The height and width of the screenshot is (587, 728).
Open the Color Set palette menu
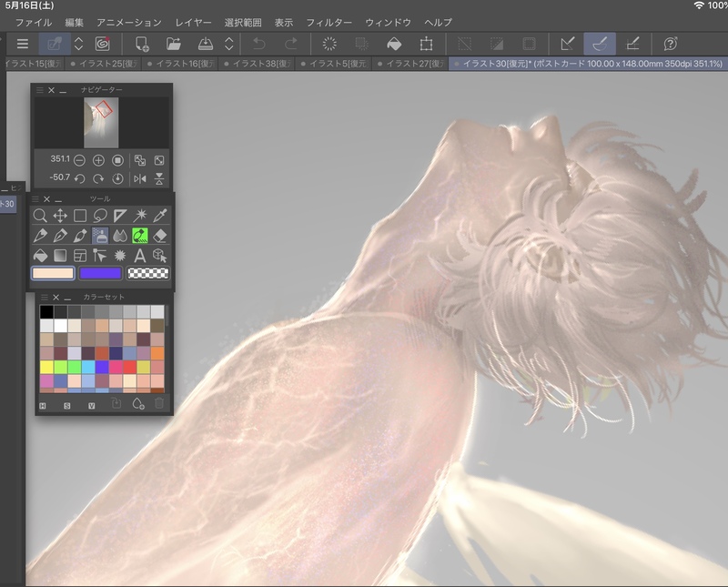(45, 298)
